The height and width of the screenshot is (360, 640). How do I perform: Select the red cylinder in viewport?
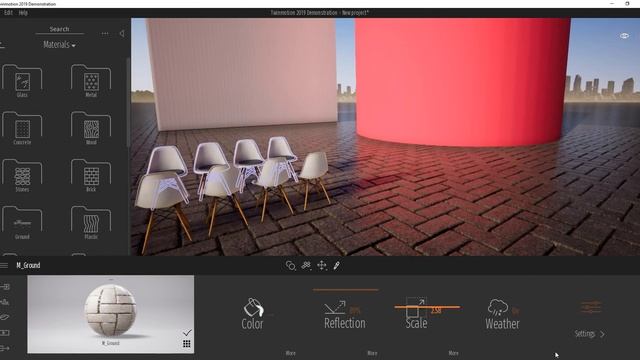[461, 82]
